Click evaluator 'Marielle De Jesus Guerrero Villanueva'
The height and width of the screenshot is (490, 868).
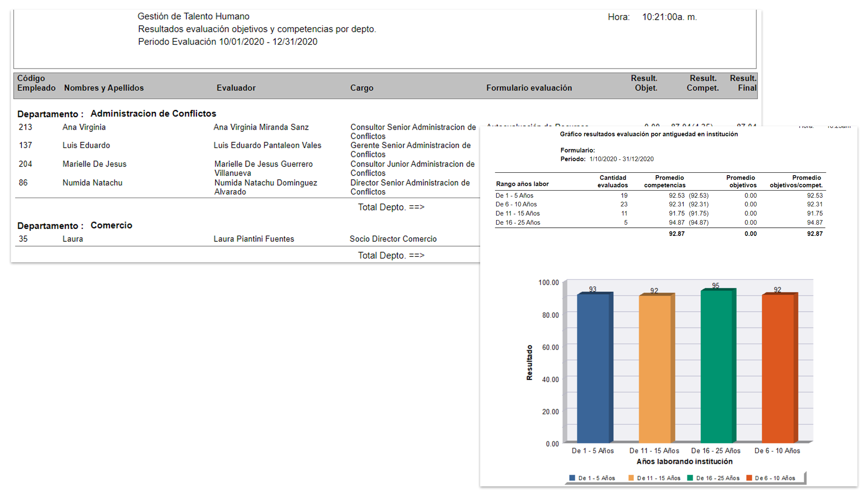coord(264,168)
